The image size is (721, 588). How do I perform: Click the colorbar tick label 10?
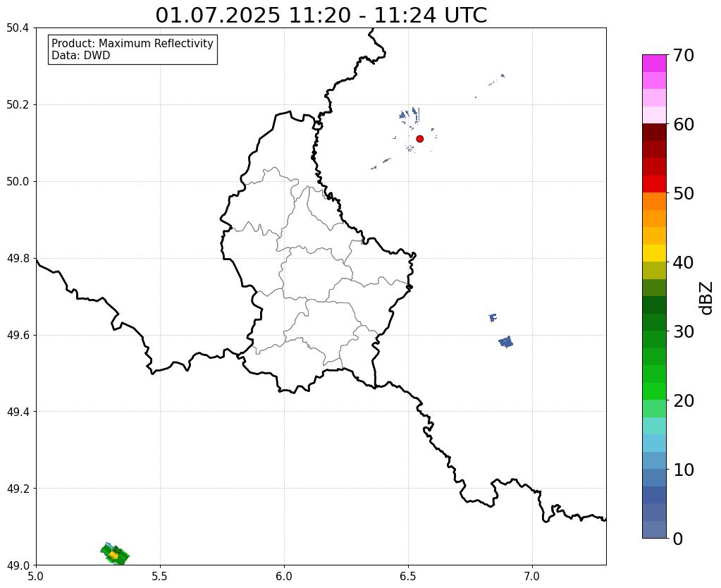(x=684, y=470)
